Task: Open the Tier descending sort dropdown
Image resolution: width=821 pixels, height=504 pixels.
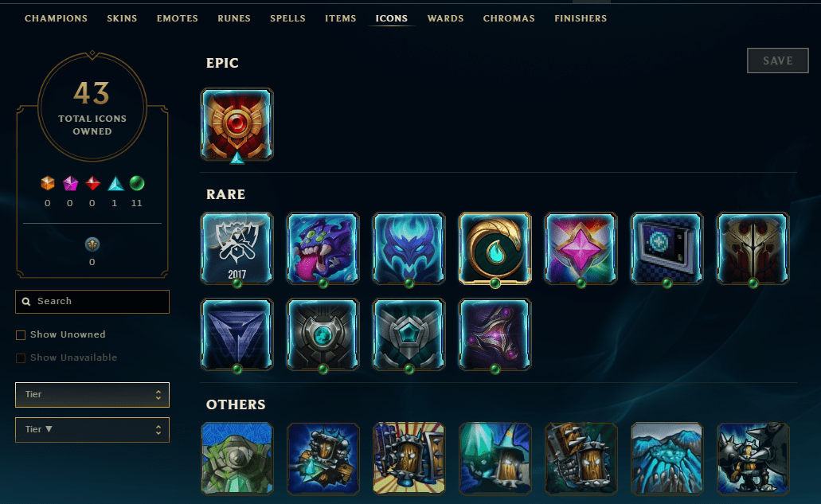Action: 92,430
